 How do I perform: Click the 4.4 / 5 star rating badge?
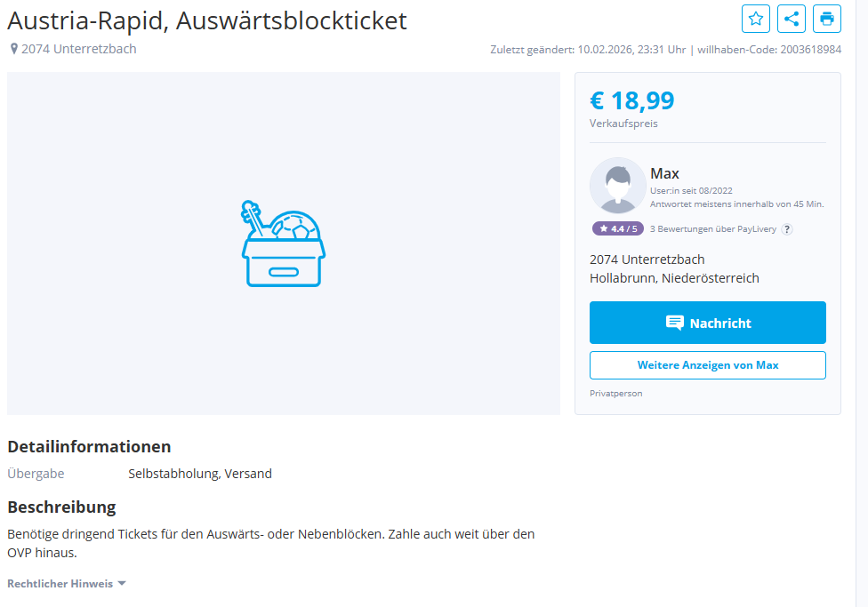coord(617,229)
